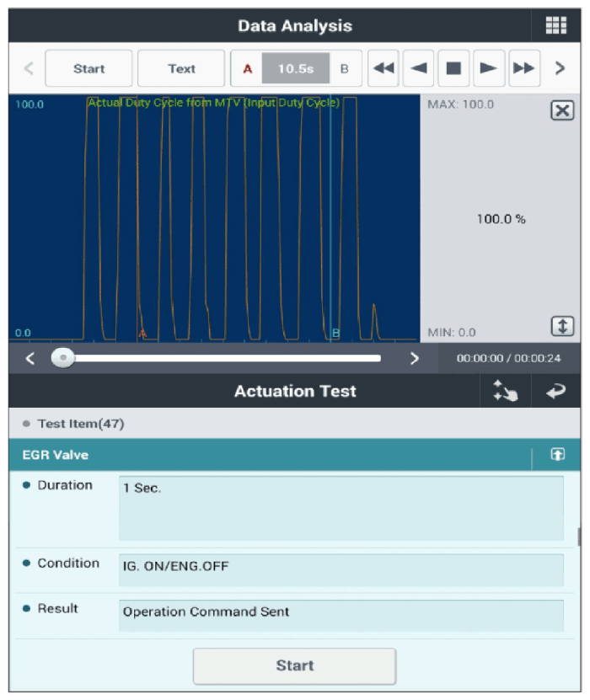The image size is (590, 700).
Task: Click the Test Item(47) list header
Action: point(80,424)
